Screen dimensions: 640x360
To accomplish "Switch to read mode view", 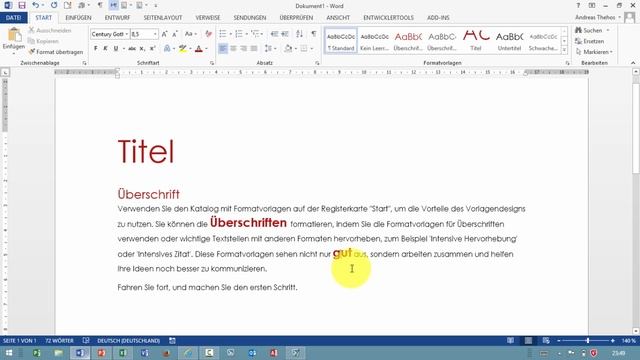I will [510, 341].
